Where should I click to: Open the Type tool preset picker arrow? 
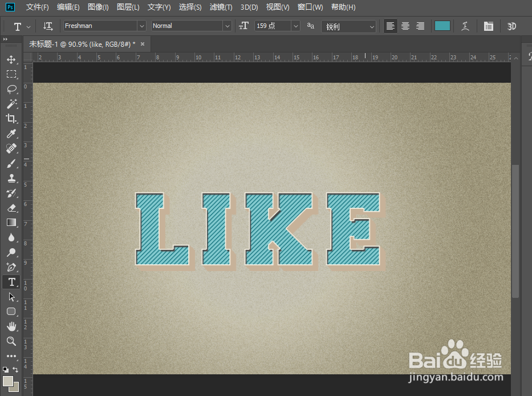coord(29,26)
